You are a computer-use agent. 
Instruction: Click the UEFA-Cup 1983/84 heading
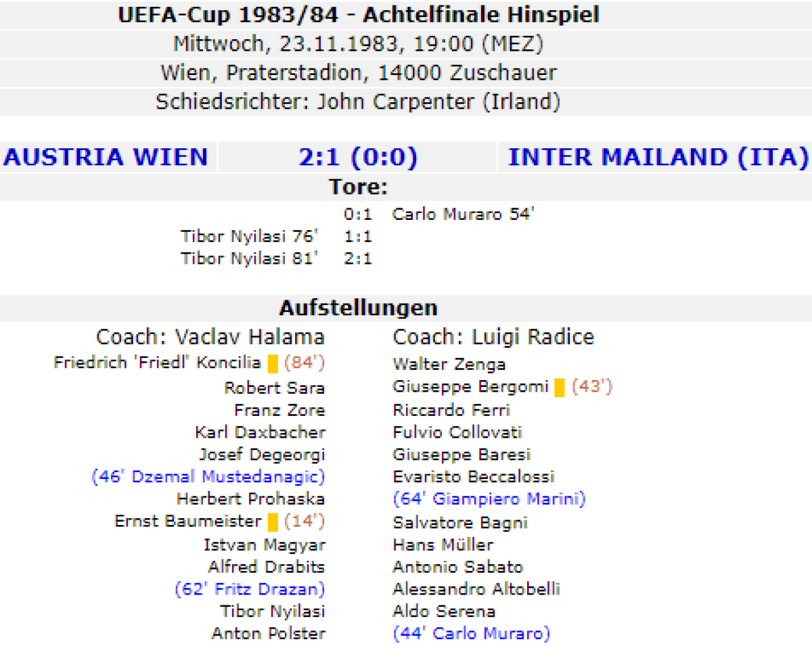(358, 15)
